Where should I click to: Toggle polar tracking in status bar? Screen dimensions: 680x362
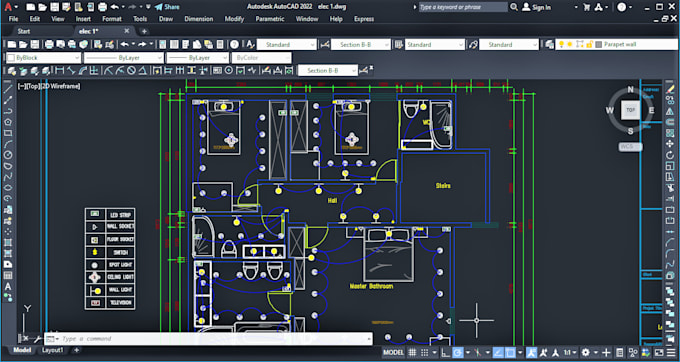click(x=458, y=352)
